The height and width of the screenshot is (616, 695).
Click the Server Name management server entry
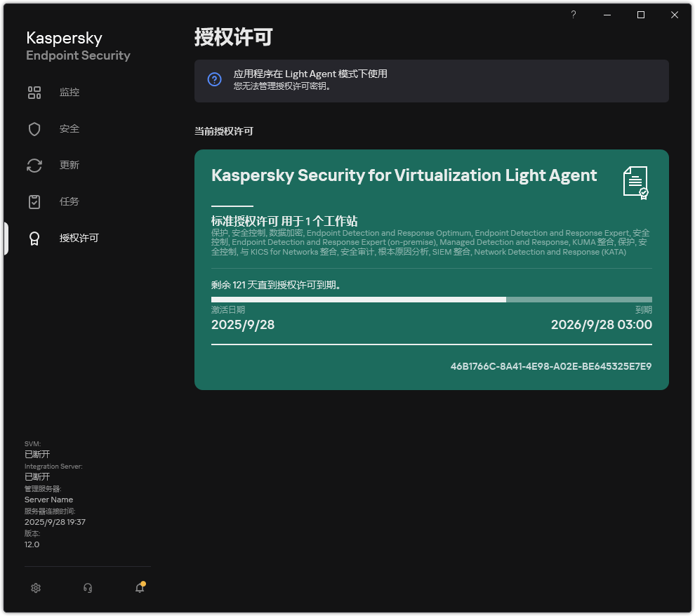tap(48, 499)
